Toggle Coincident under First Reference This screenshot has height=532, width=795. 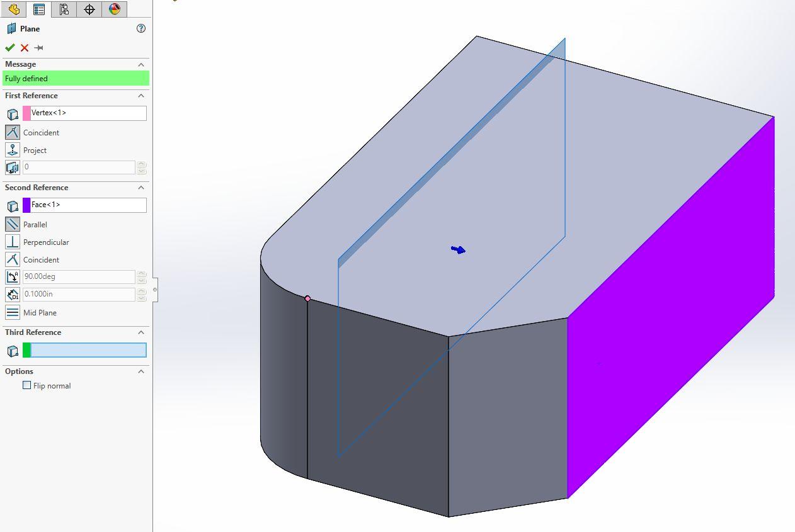[13, 132]
